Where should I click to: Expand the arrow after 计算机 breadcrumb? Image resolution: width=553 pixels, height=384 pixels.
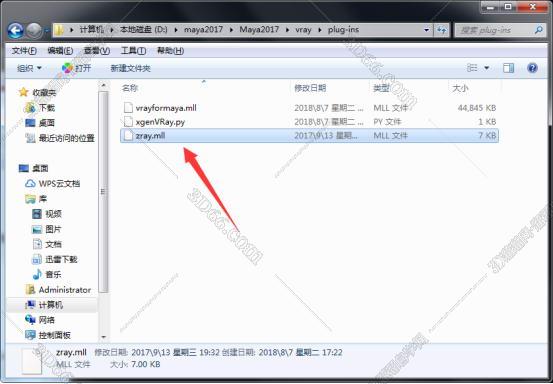point(112,30)
